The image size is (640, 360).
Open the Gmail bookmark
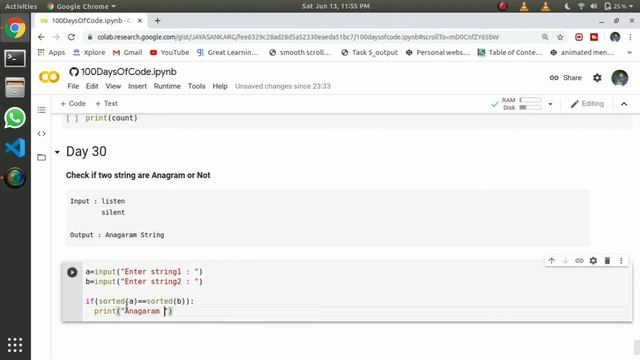[x=127, y=52]
